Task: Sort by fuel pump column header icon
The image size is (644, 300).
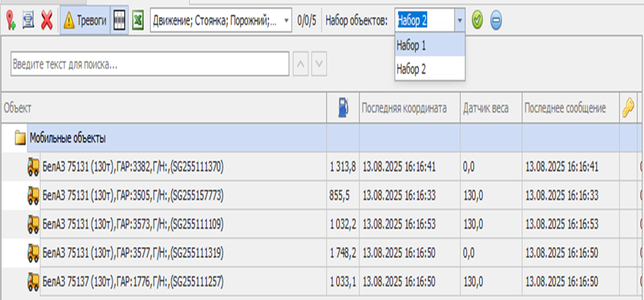Action: (344, 108)
